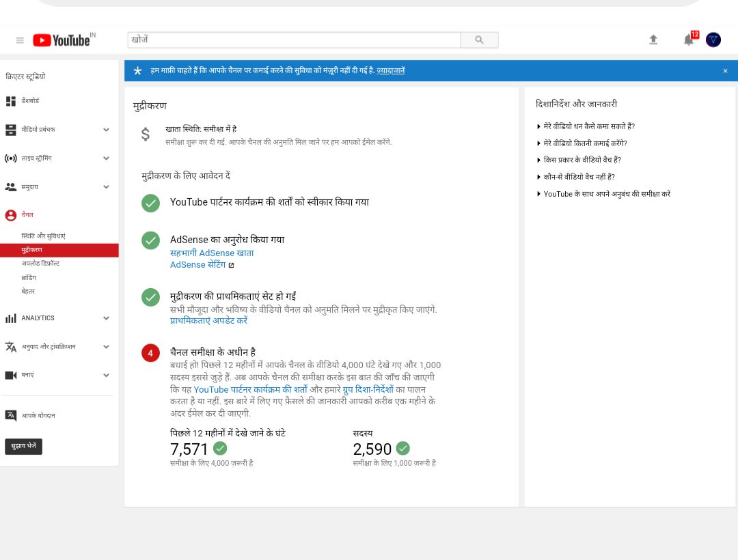Click खाता स्थिति: समीक्षा में है text
738x560 pixels.
[201, 129]
